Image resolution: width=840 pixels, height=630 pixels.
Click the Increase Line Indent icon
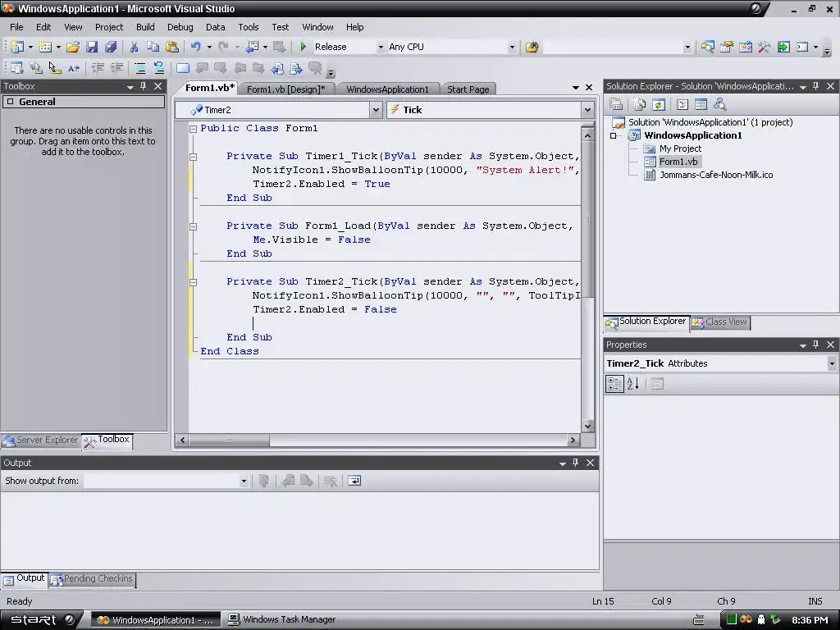coord(116,68)
